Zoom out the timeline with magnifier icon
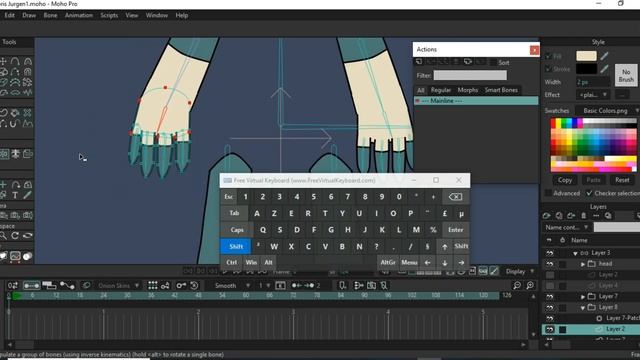The width and height of the screenshot is (640, 360). click(x=517, y=285)
